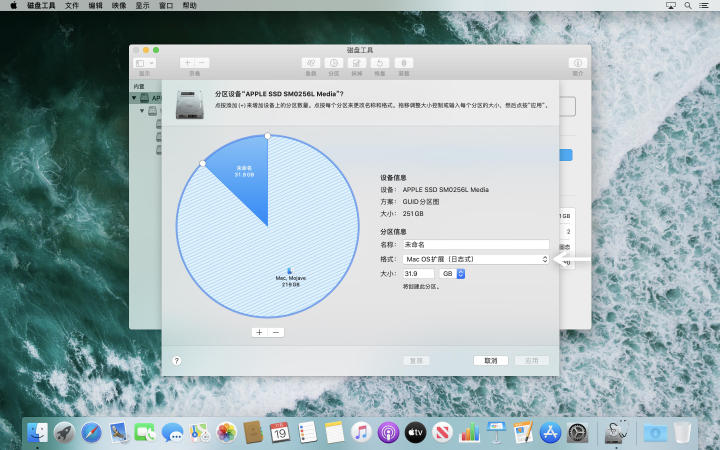720x450 pixels.
Task: Open Notification Center icon in menu bar
Action: [704, 6]
